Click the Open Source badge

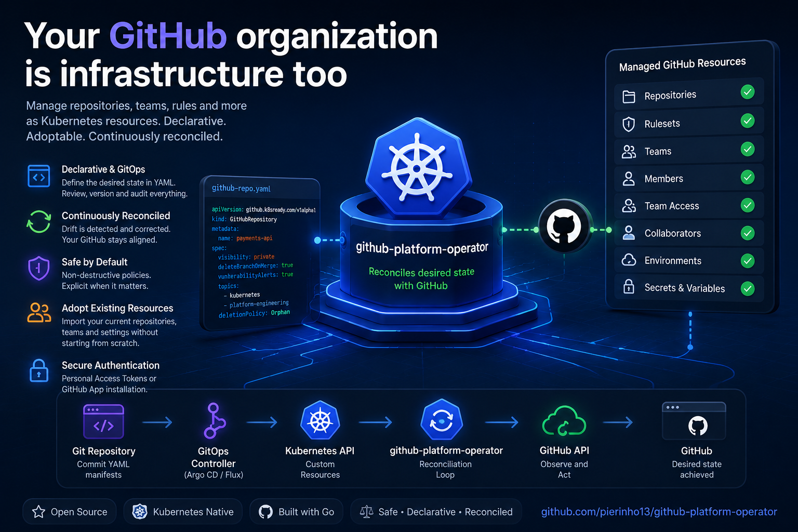[x=70, y=512]
